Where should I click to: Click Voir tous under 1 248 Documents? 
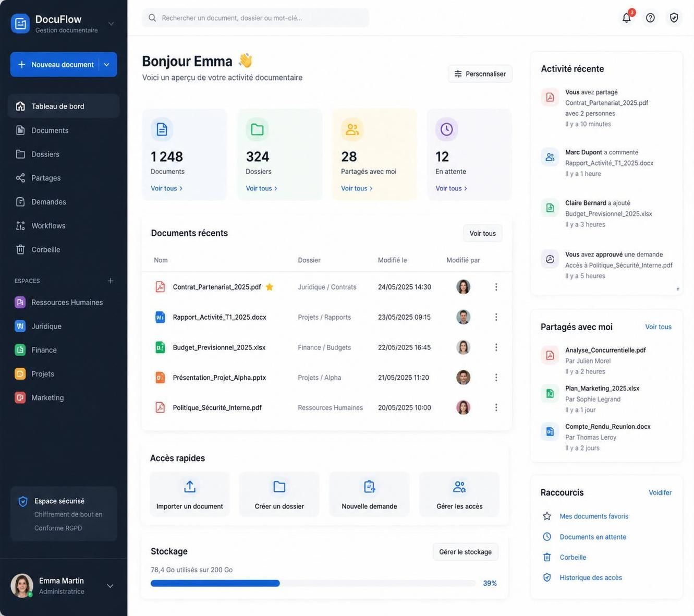[x=167, y=188]
